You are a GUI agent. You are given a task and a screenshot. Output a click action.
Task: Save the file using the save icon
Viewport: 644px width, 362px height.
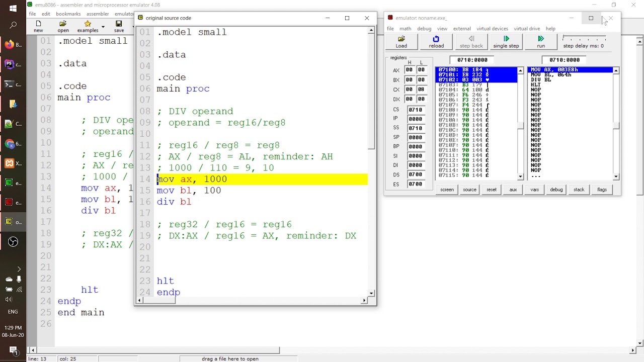click(119, 24)
